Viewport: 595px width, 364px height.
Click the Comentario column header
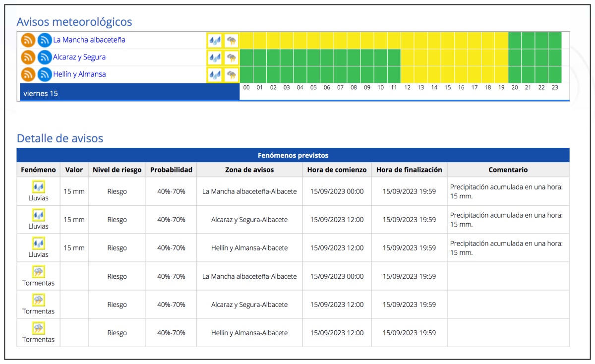click(x=508, y=170)
